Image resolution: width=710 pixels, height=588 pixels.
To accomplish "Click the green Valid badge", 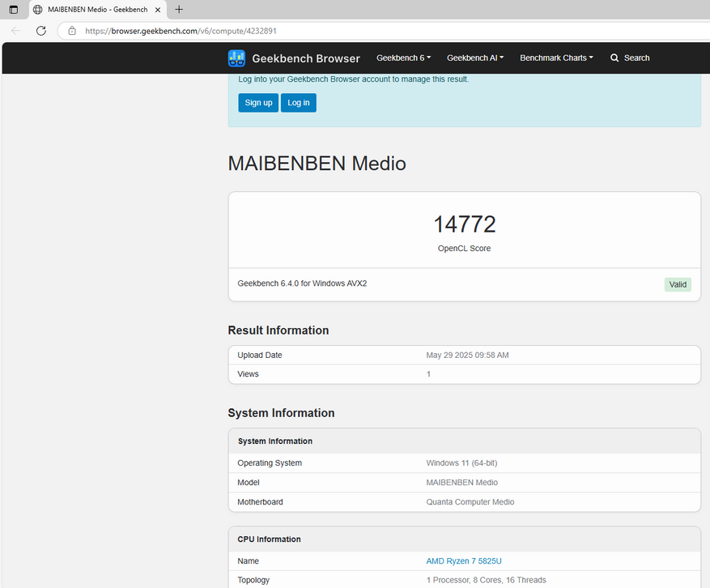I will coord(678,284).
